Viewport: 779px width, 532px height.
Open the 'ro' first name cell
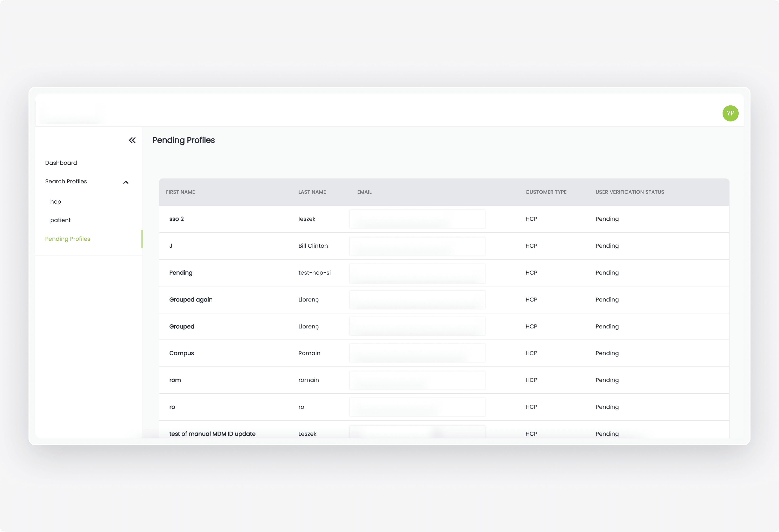tap(172, 407)
